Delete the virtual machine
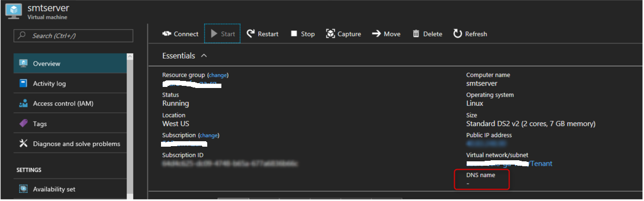644x201 pixels. tap(427, 34)
